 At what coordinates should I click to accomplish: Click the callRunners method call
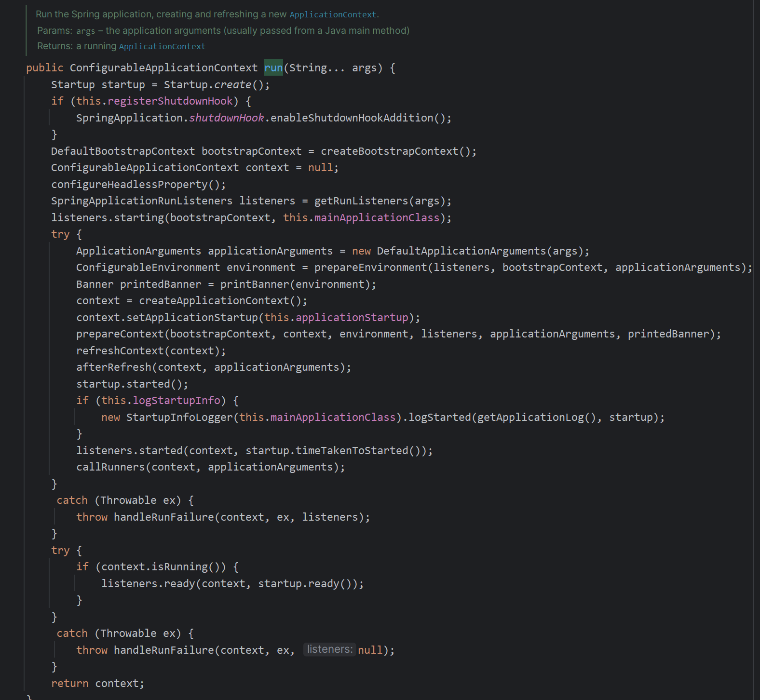[x=111, y=467]
